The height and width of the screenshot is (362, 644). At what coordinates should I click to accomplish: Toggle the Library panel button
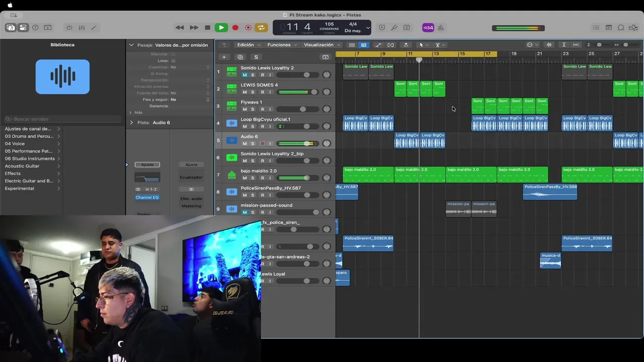pyautogui.click(x=10, y=28)
